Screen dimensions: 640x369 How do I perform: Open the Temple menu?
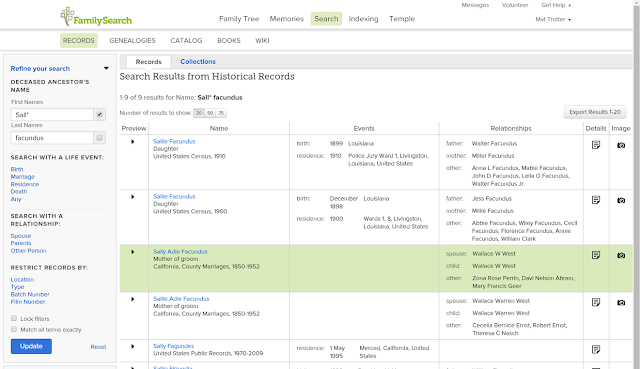402,19
